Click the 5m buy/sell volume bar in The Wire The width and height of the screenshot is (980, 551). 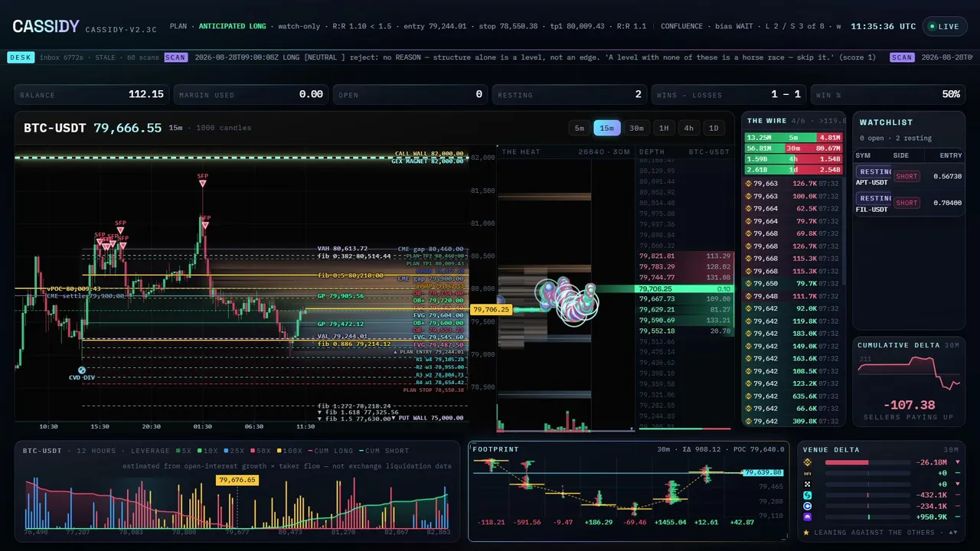(793, 138)
